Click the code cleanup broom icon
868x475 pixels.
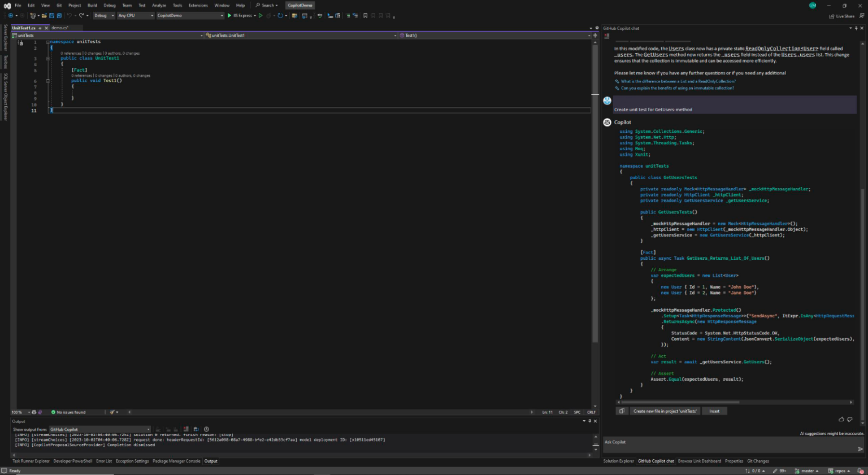pyautogui.click(x=112, y=412)
